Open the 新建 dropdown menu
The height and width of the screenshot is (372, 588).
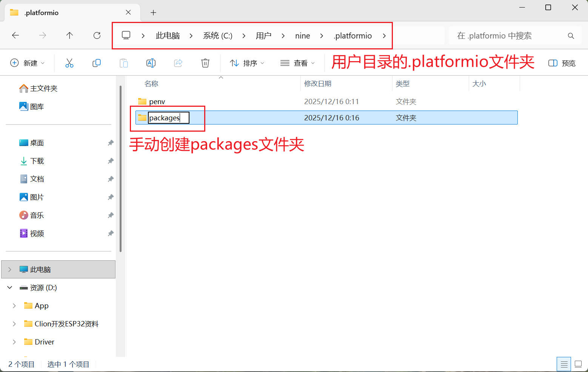point(28,63)
